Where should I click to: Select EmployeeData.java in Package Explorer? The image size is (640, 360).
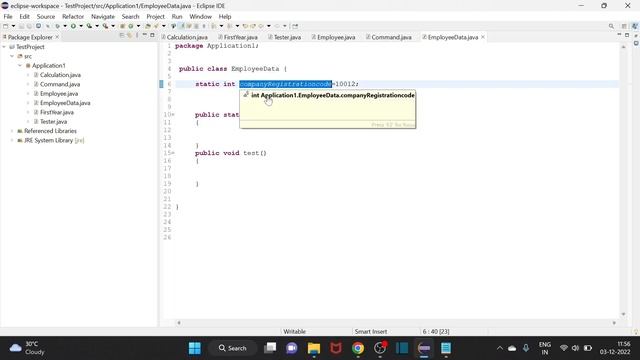click(x=65, y=103)
